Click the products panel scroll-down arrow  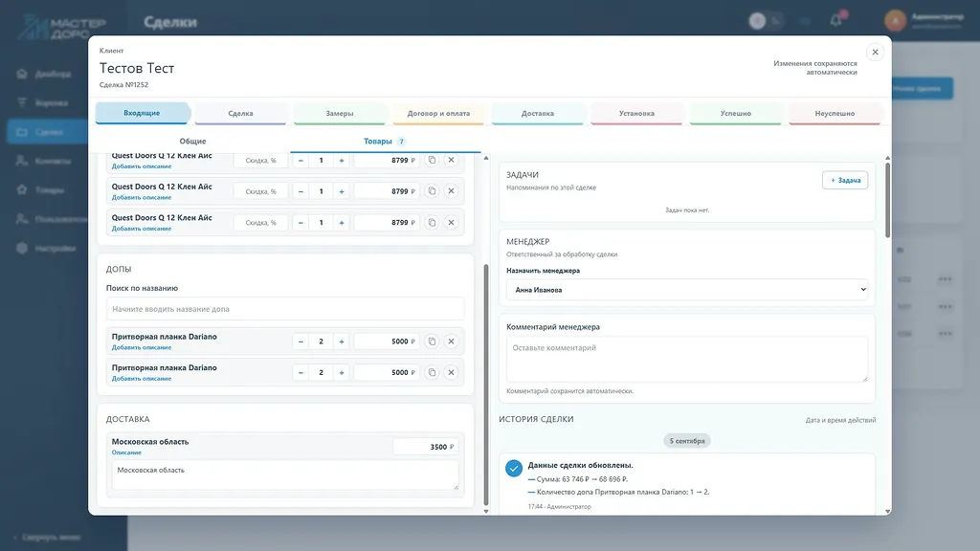(x=486, y=511)
